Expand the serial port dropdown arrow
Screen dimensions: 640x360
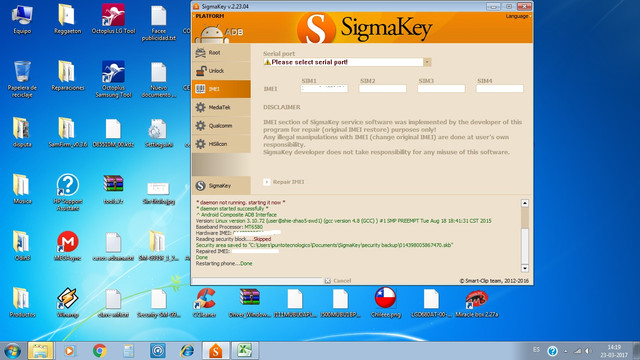click(427, 62)
